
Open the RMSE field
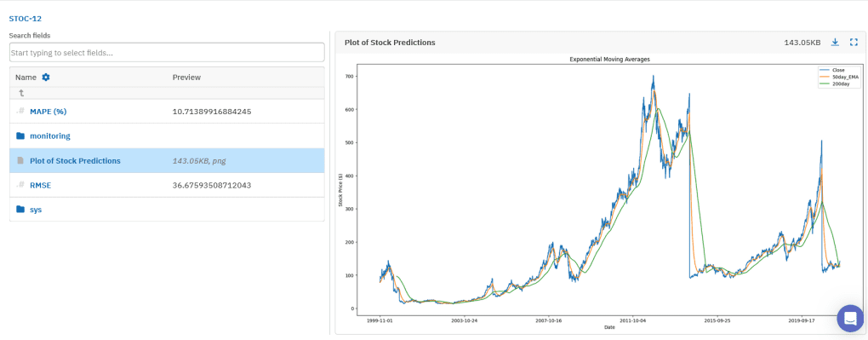click(40, 185)
